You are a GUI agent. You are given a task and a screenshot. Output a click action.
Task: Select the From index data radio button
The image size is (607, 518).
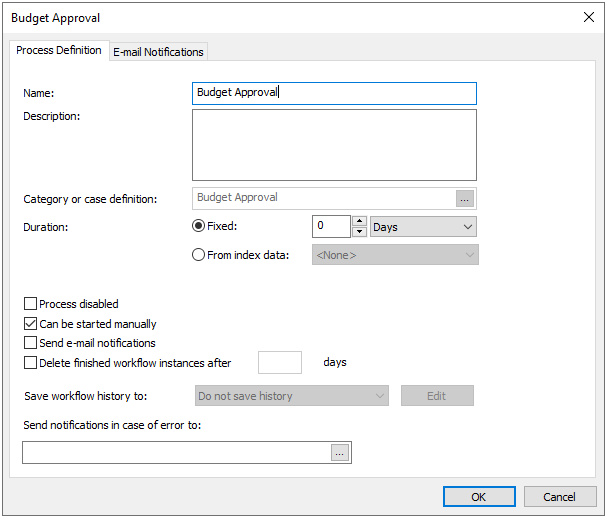click(x=198, y=255)
